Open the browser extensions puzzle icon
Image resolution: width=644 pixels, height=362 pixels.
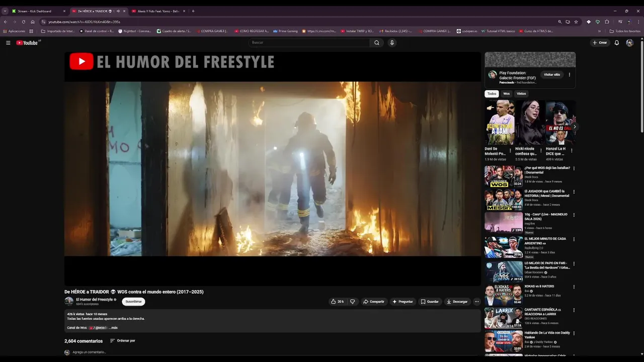(607, 22)
